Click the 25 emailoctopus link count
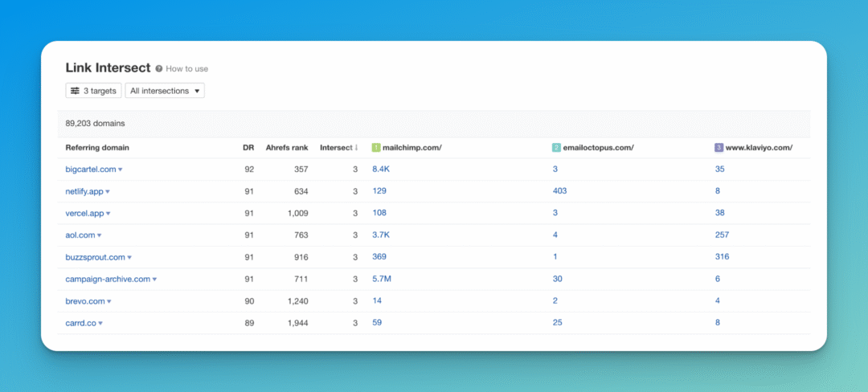This screenshot has width=868, height=392. (558, 322)
